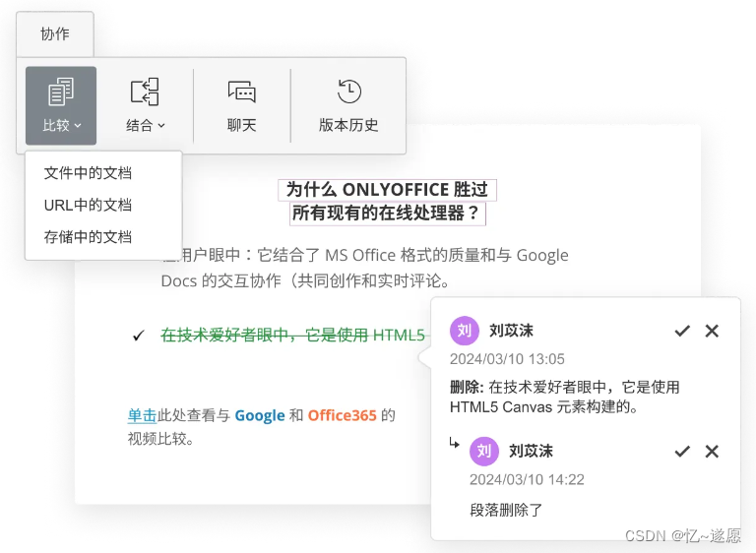Reject the 14:22 reply X icon
Image resolution: width=756 pixels, height=553 pixels.
coord(712,452)
